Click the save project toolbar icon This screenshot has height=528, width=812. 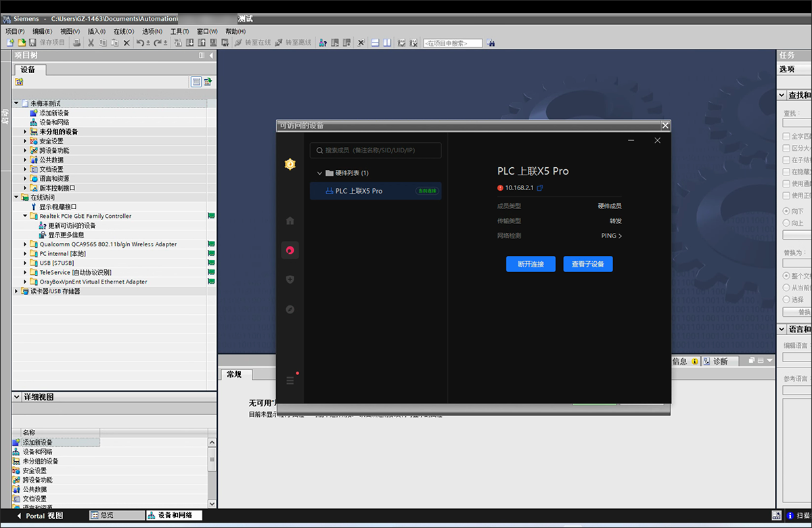coord(32,43)
